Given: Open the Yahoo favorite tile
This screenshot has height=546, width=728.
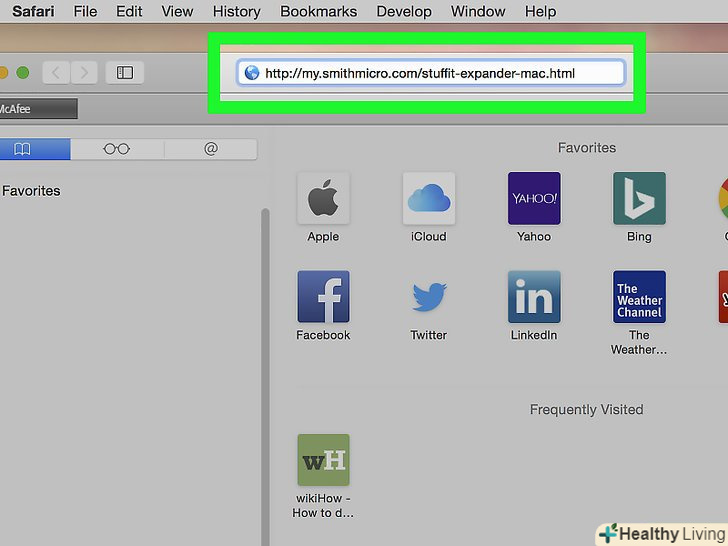Looking at the screenshot, I should [534, 198].
